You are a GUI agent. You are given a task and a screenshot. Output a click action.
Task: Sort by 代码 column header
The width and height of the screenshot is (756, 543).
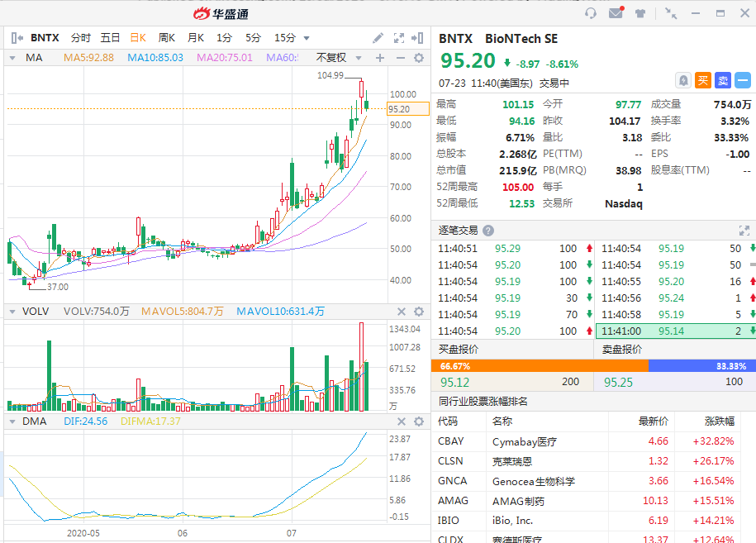tap(448, 422)
